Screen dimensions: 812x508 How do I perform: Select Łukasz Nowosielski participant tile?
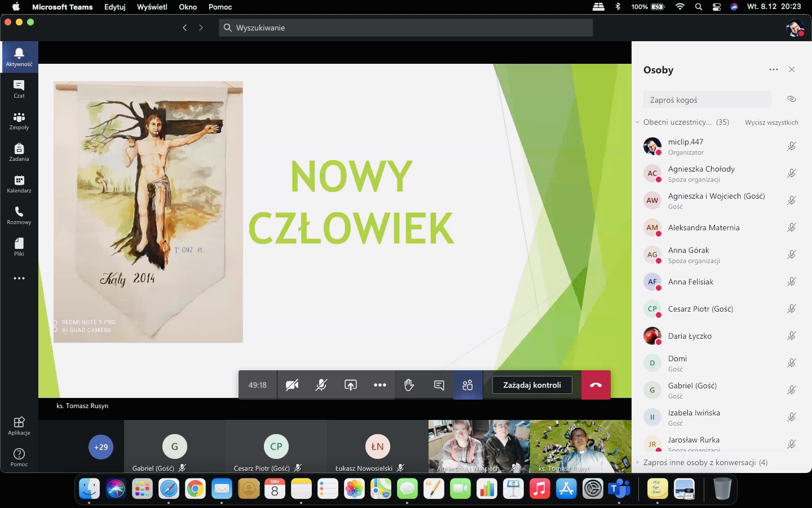point(378,446)
